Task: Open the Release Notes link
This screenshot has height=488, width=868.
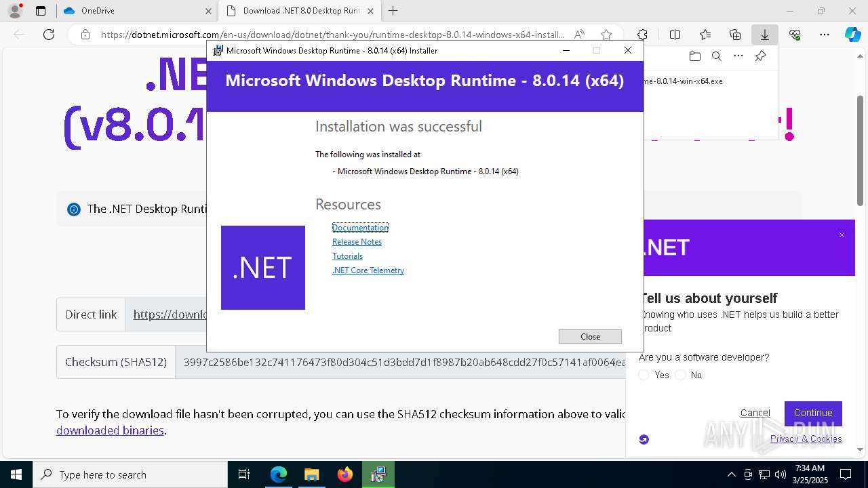Action: [357, 242]
